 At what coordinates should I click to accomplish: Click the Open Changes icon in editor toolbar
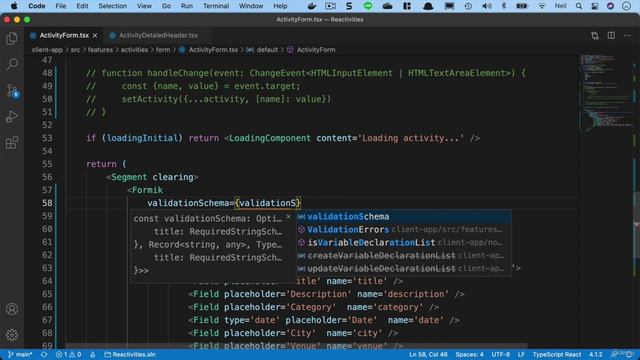595,36
